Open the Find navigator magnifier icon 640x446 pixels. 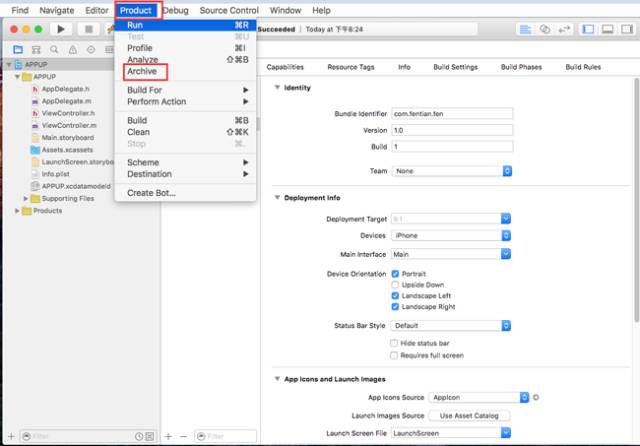point(54,50)
